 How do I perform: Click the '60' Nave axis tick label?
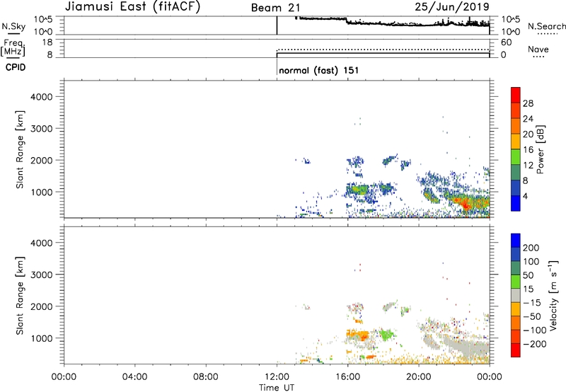(506, 42)
